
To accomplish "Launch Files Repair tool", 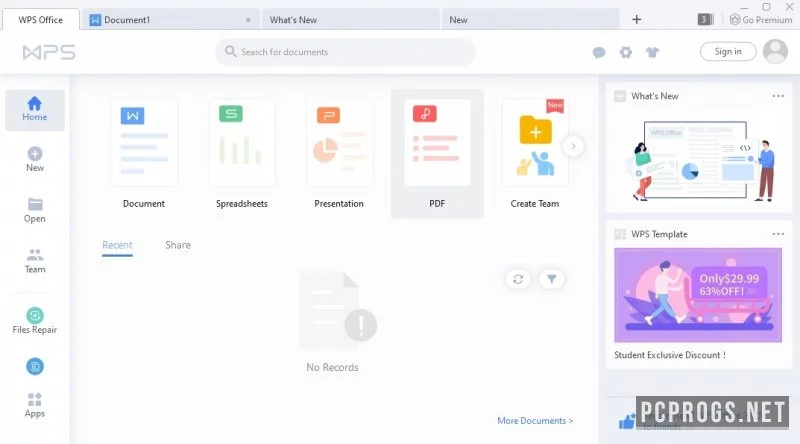I will point(35,321).
